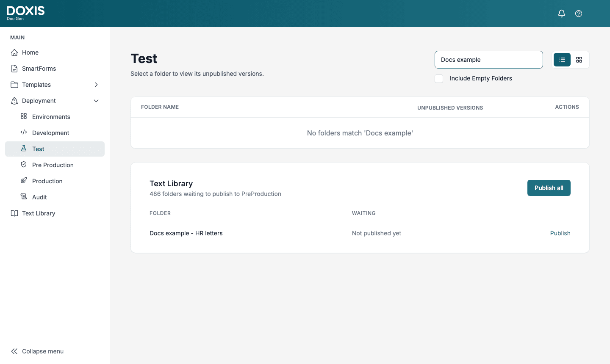Viewport: 610px width, 364px height.
Task: Click the Unpublished Versions column header
Action: pos(450,108)
